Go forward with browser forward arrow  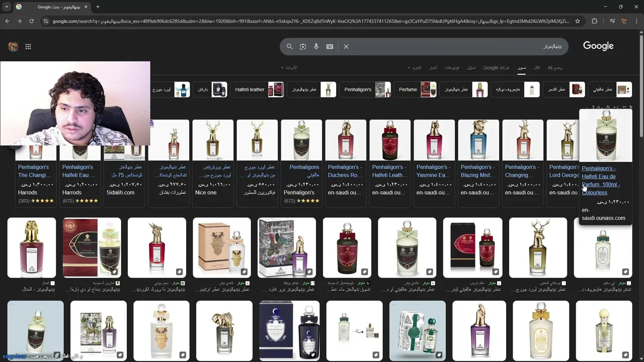(19, 21)
